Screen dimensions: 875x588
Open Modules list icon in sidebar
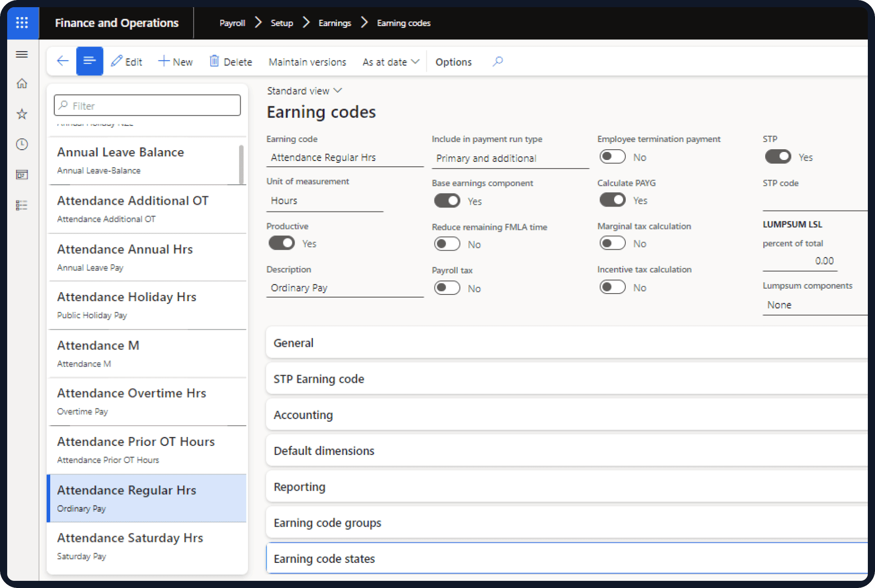pos(22,205)
